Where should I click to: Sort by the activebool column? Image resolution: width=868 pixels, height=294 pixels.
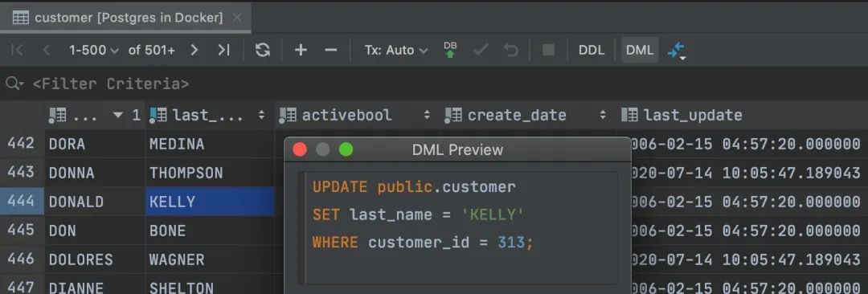(427, 115)
